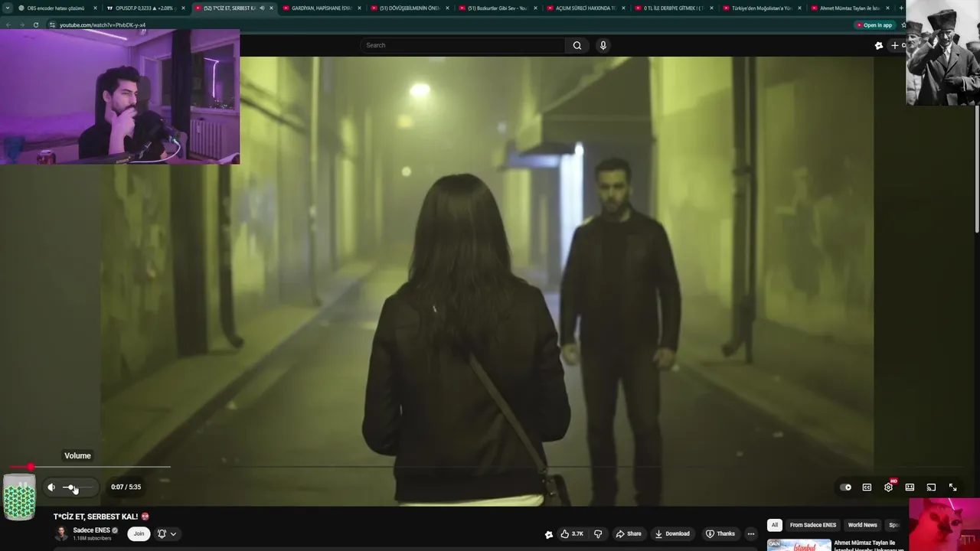Switch to Ahmet Mümtaz Taylan browser tab
Viewport: 980px width, 551px height.
(849, 8)
